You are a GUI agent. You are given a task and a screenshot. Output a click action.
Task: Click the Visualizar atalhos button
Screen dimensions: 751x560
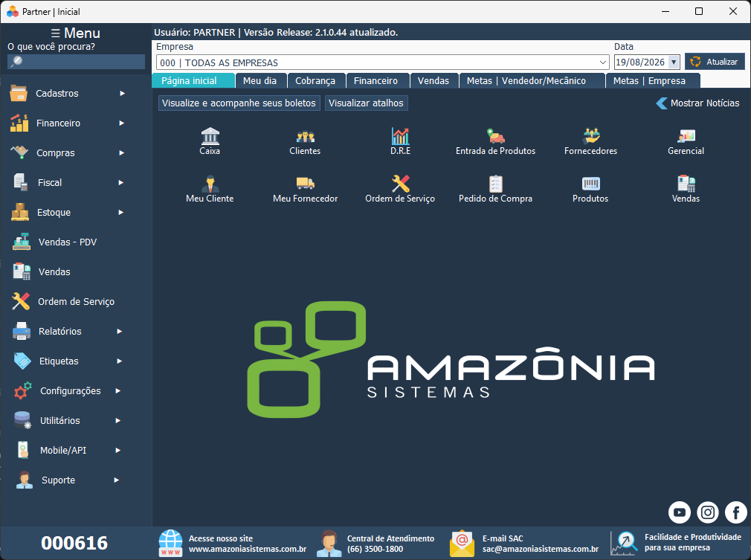pos(366,103)
